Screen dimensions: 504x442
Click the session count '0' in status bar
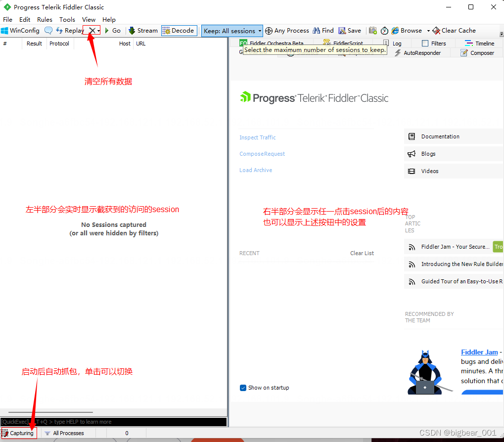(127, 433)
